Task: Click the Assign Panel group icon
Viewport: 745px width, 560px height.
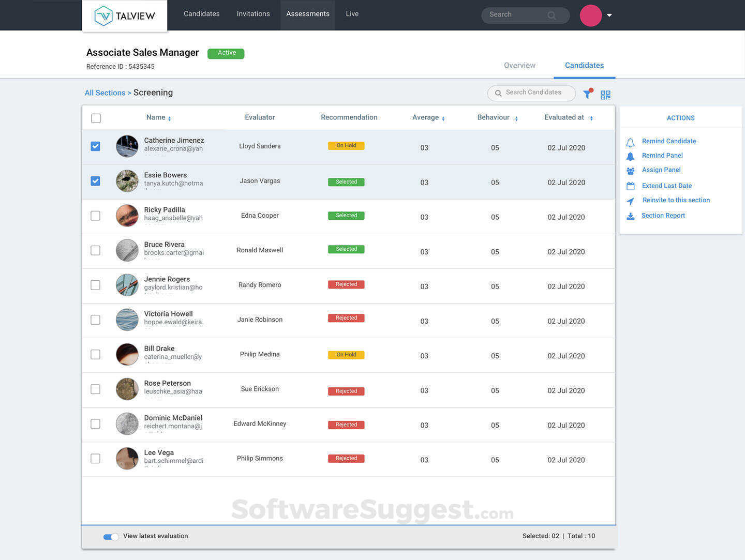Action: 630,171
